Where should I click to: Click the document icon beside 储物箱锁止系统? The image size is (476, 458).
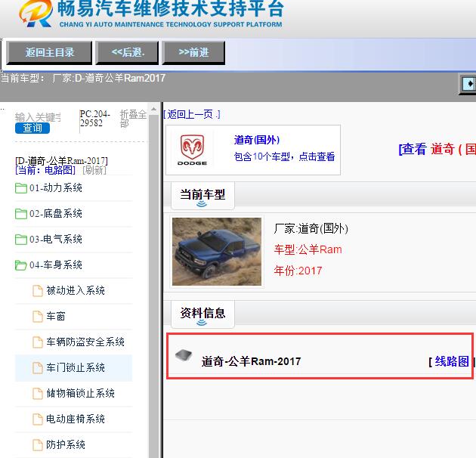click(x=38, y=393)
